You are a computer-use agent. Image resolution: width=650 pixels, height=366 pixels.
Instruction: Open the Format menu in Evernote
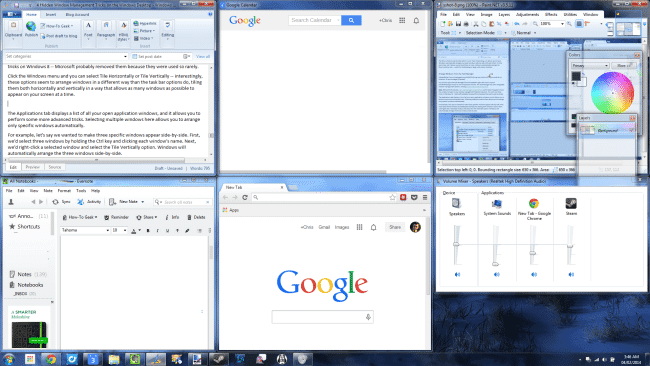[x=64, y=191]
